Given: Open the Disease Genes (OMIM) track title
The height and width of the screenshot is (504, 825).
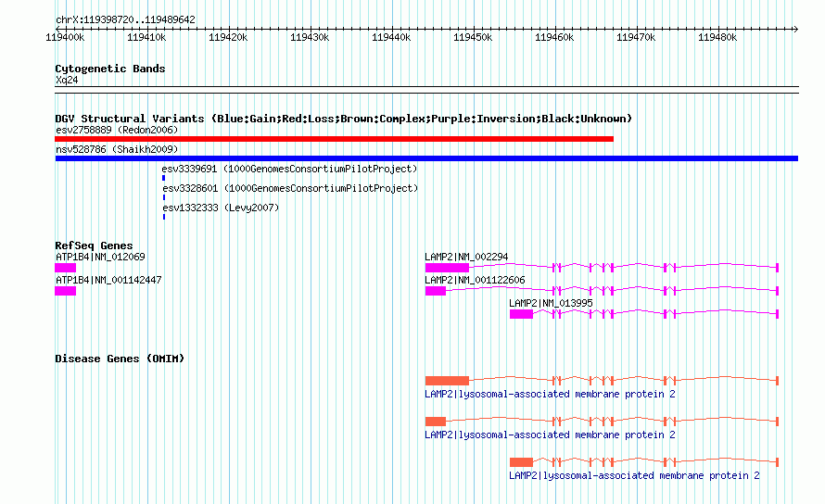Looking at the screenshot, I should click(x=120, y=359).
